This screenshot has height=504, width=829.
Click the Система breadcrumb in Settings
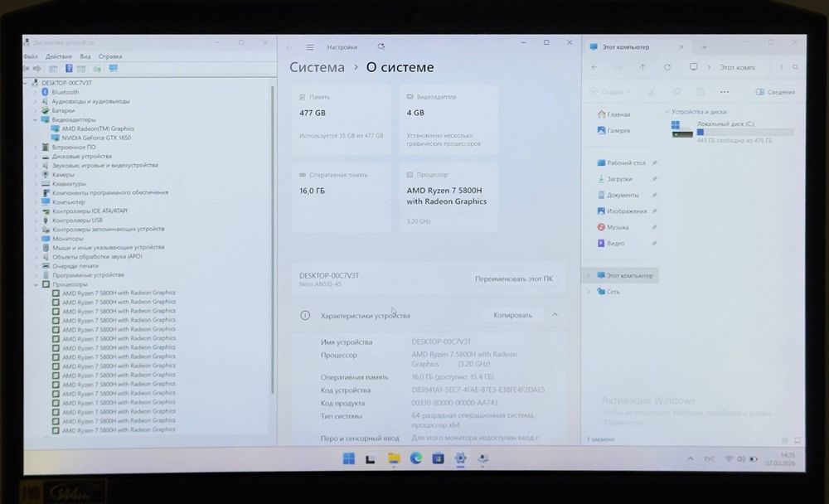coord(317,67)
